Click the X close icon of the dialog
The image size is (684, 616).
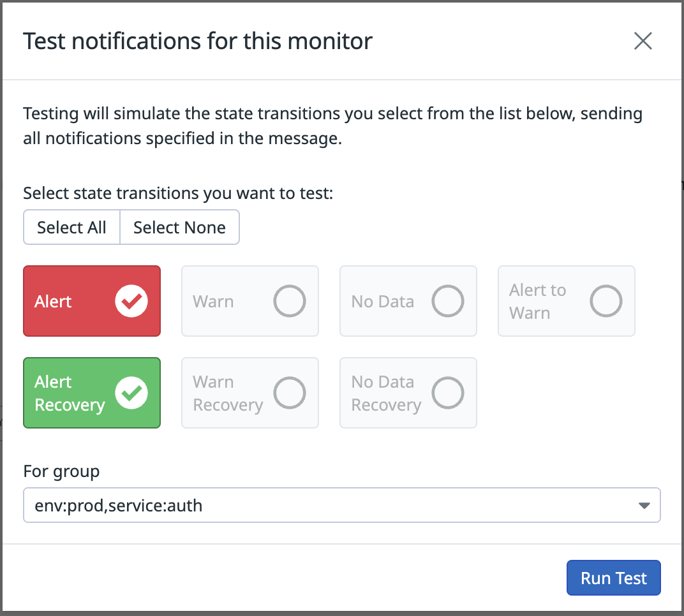(x=643, y=41)
